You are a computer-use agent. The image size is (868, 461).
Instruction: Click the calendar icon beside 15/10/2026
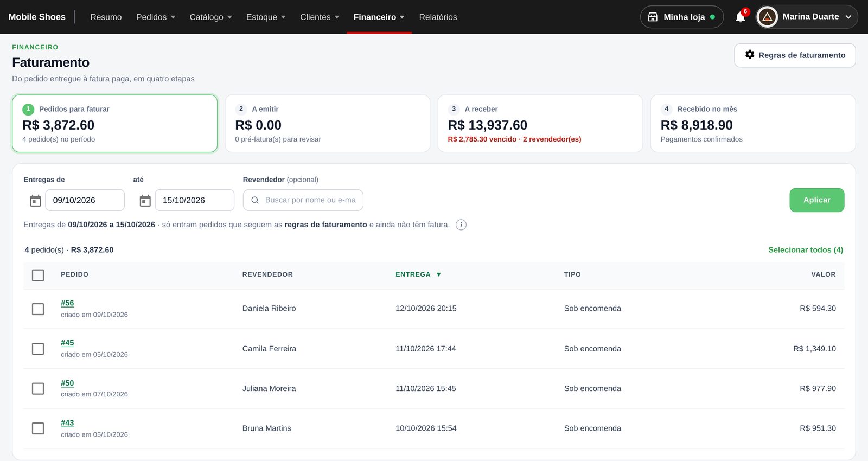tap(145, 201)
